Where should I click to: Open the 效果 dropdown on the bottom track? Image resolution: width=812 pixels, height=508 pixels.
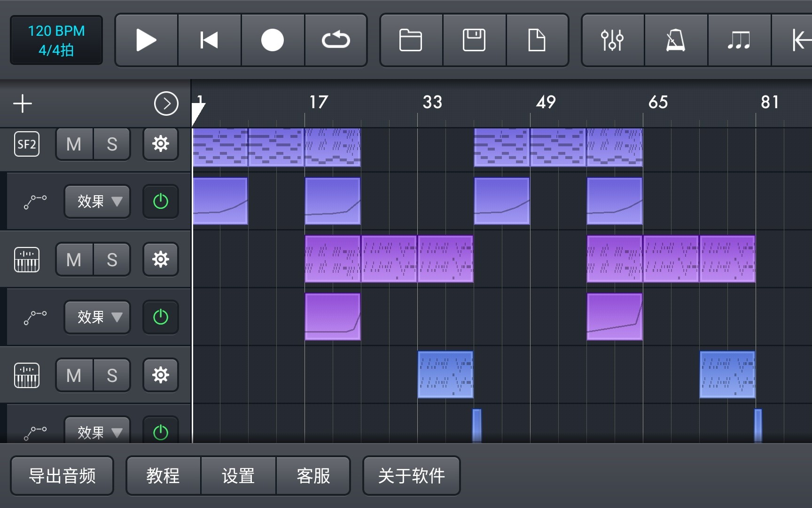coord(97,431)
